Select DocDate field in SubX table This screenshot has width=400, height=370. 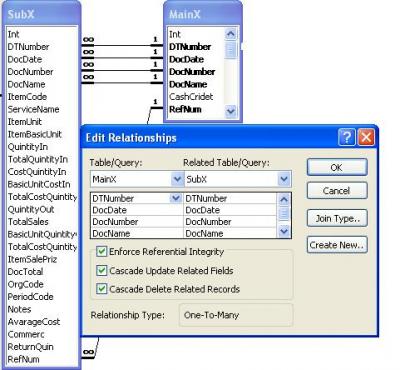coord(25,59)
